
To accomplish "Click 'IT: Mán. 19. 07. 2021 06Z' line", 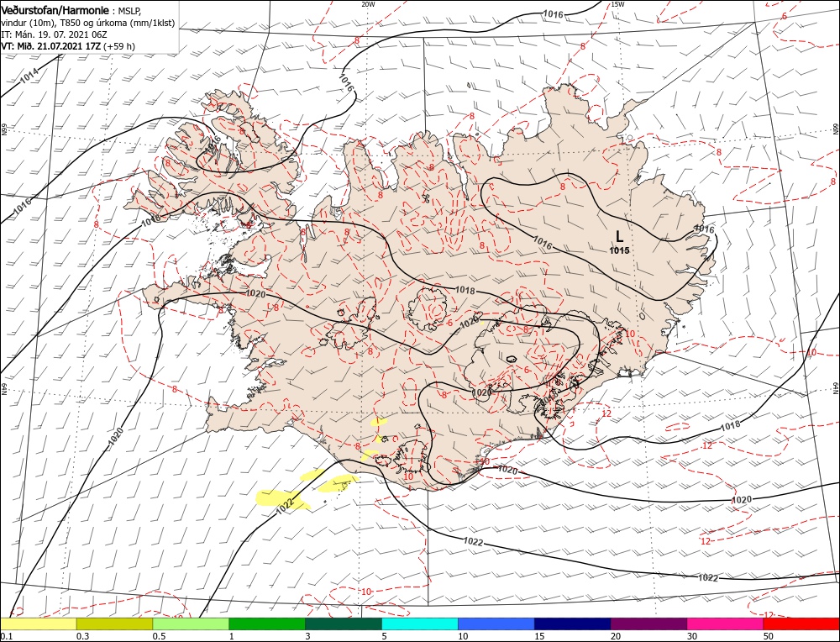I will (x=55, y=34).
